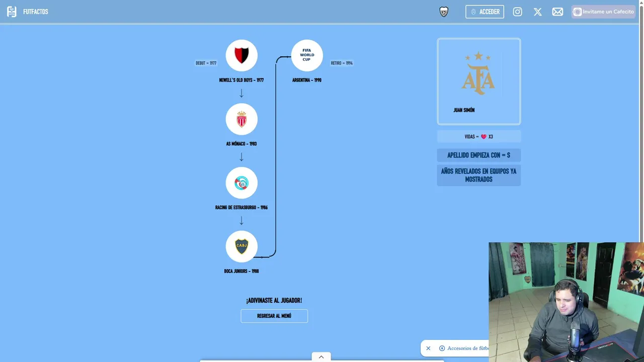Screen dimensions: 644x362
Task: Select the AS Mónaco club crest
Action: tap(242, 119)
